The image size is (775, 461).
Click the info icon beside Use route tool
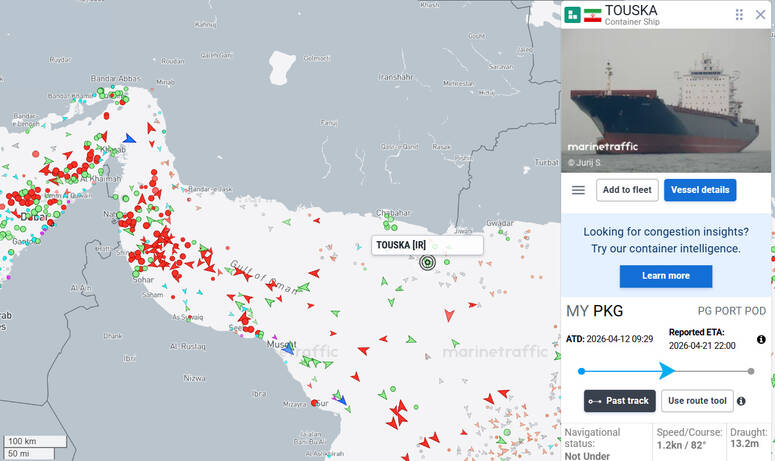click(x=741, y=401)
